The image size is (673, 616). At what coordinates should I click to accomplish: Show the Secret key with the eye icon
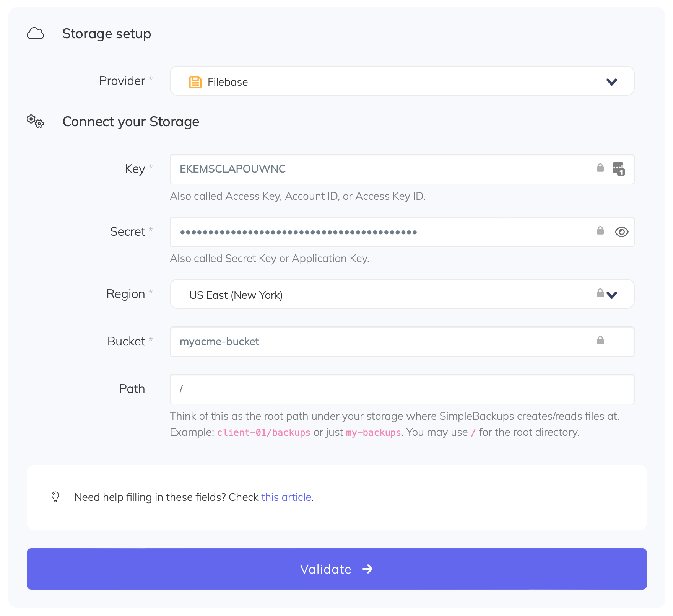pyautogui.click(x=621, y=232)
